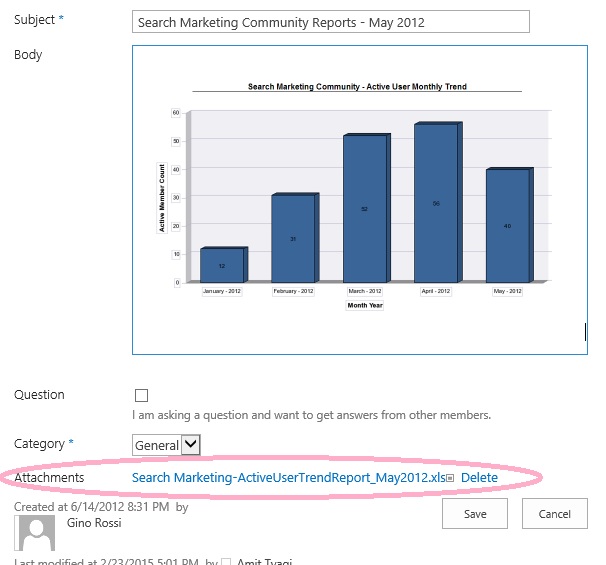Open Amit Tyagi's profile name

264,561
